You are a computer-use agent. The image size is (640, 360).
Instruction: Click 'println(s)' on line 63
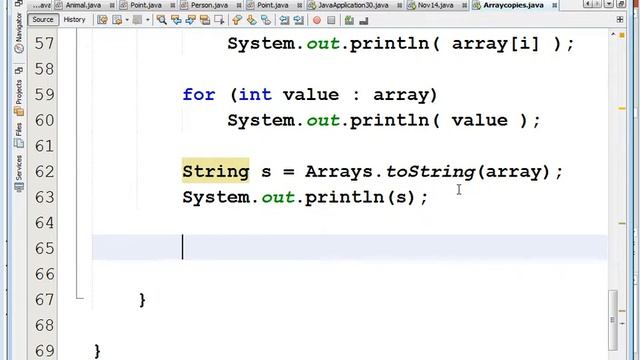coord(360,198)
